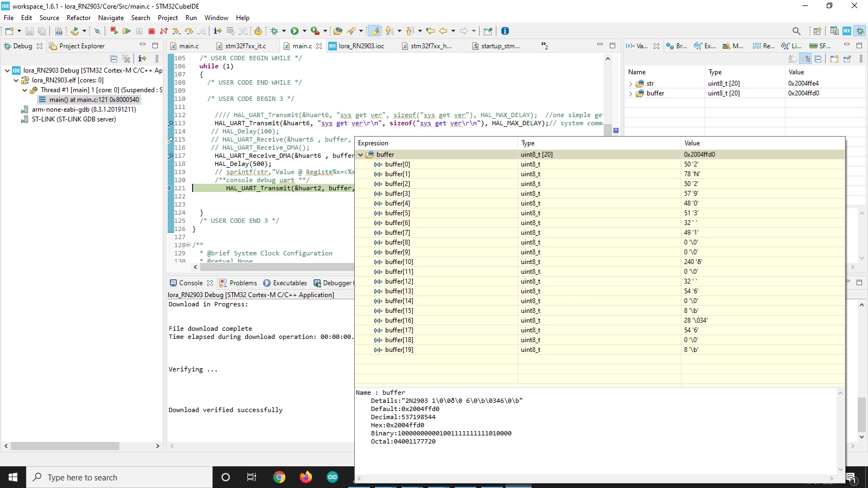Toggle Show Type Names in Variables view
Viewport: 868px width, 488px height.
click(x=793, y=59)
